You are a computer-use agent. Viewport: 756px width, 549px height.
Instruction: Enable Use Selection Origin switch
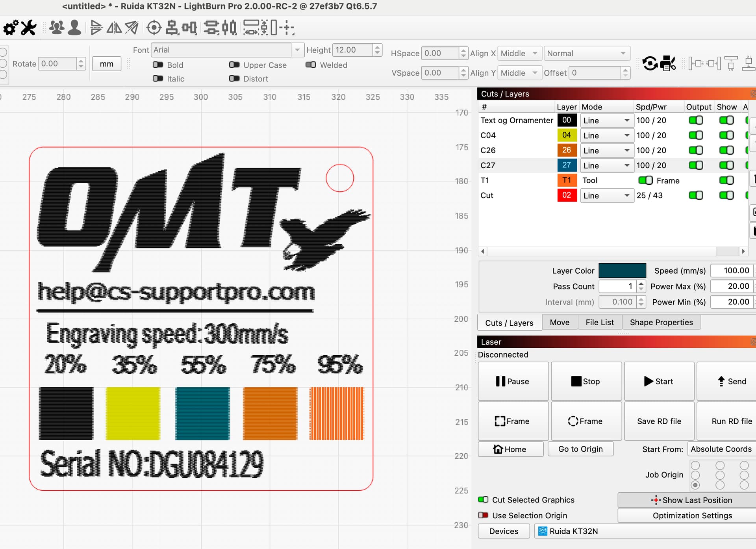pyautogui.click(x=483, y=515)
